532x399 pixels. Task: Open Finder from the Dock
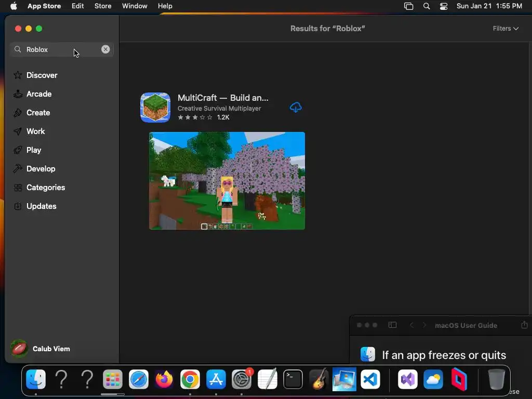point(36,379)
